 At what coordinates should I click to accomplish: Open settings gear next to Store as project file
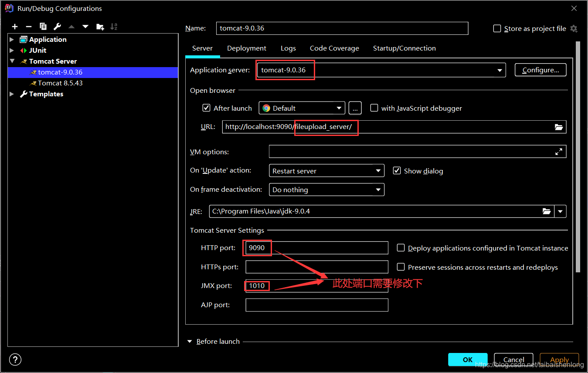point(574,28)
